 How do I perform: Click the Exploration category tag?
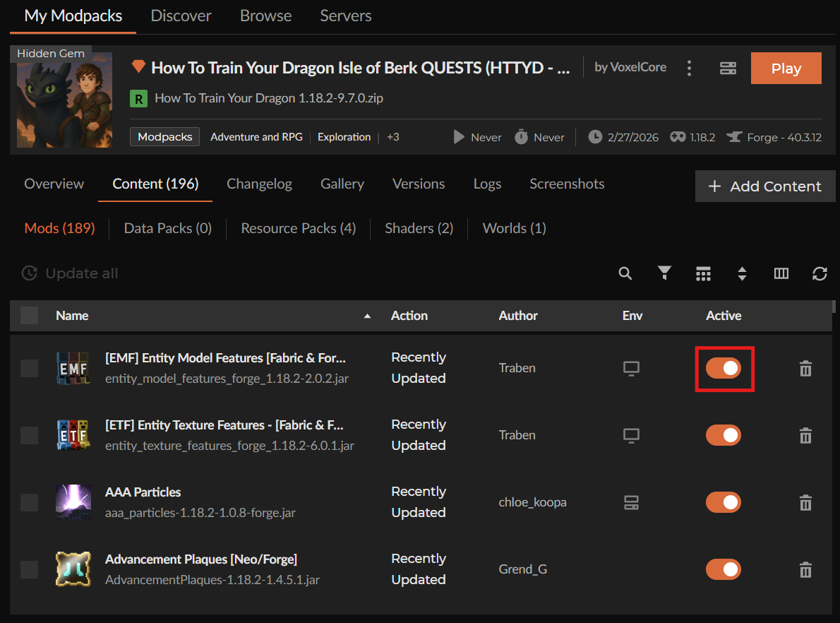pos(344,137)
